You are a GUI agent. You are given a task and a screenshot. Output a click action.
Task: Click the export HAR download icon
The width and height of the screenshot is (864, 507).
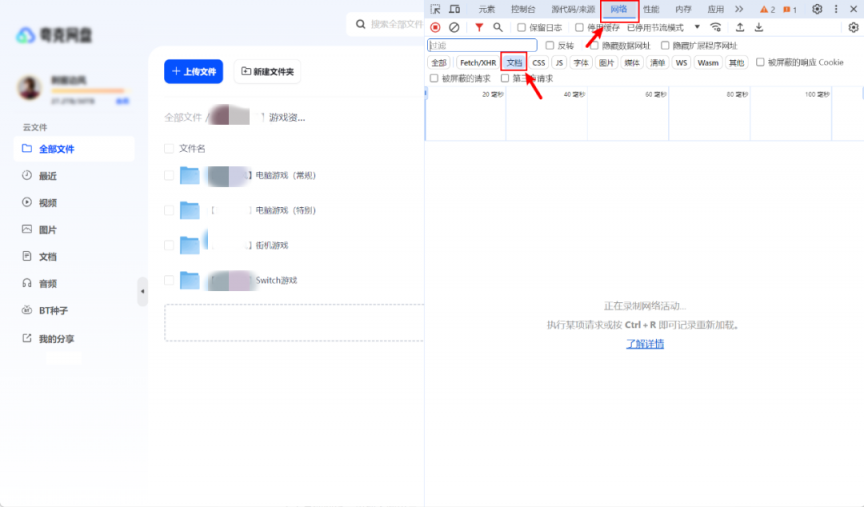(x=759, y=27)
